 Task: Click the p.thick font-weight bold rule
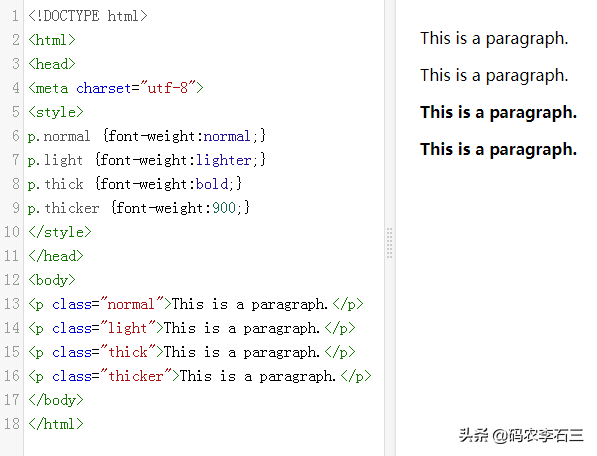pos(135,184)
